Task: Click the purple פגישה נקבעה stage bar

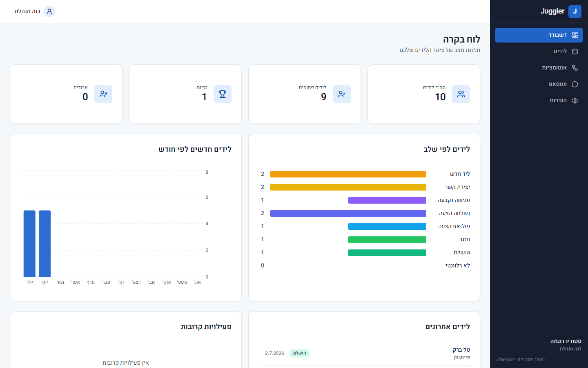Action: coord(387,200)
